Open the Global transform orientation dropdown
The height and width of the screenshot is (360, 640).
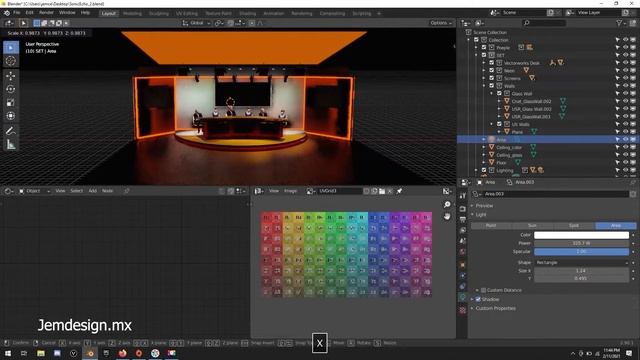click(x=197, y=23)
